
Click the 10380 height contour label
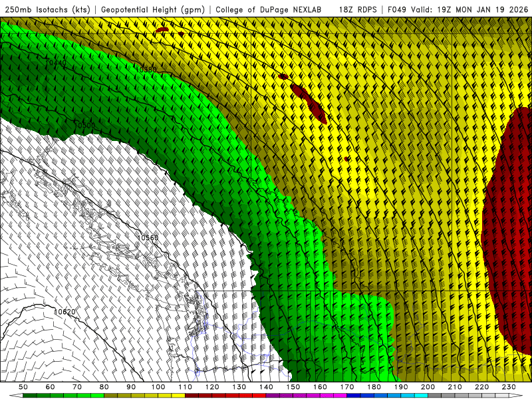pyautogui.click(x=146, y=70)
